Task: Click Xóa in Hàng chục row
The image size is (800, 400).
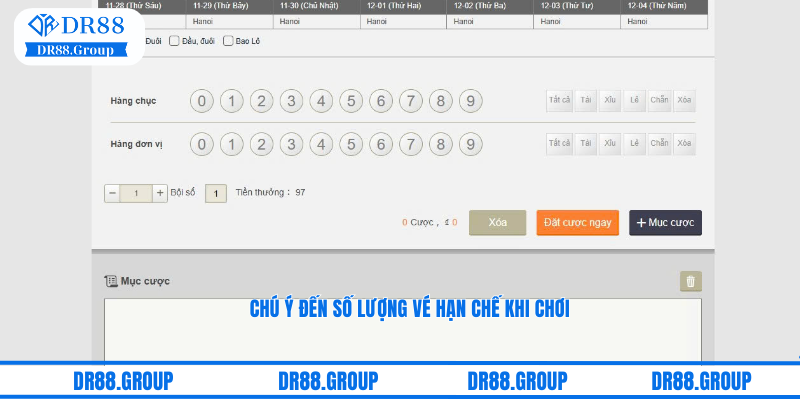Action: click(x=684, y=101)
